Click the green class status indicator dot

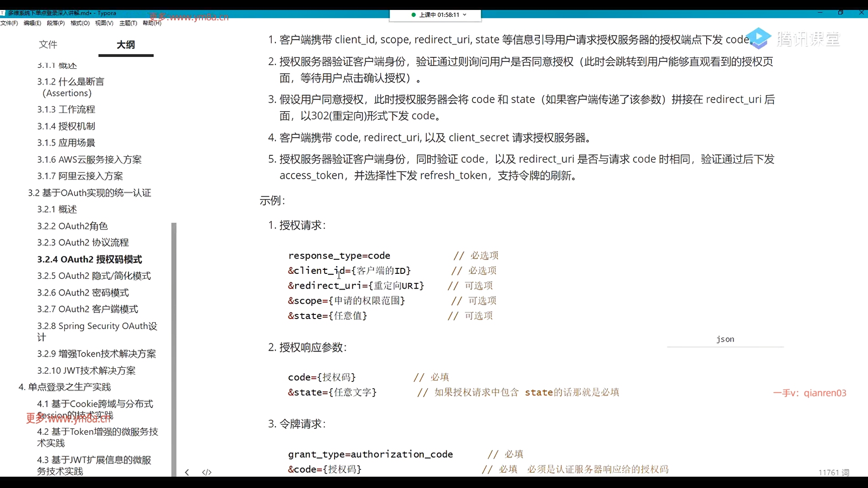[x=413, y=15]
